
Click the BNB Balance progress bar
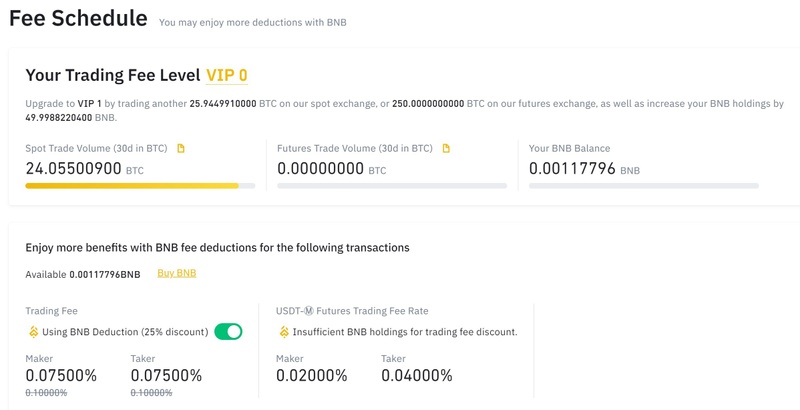coord(643,186)
